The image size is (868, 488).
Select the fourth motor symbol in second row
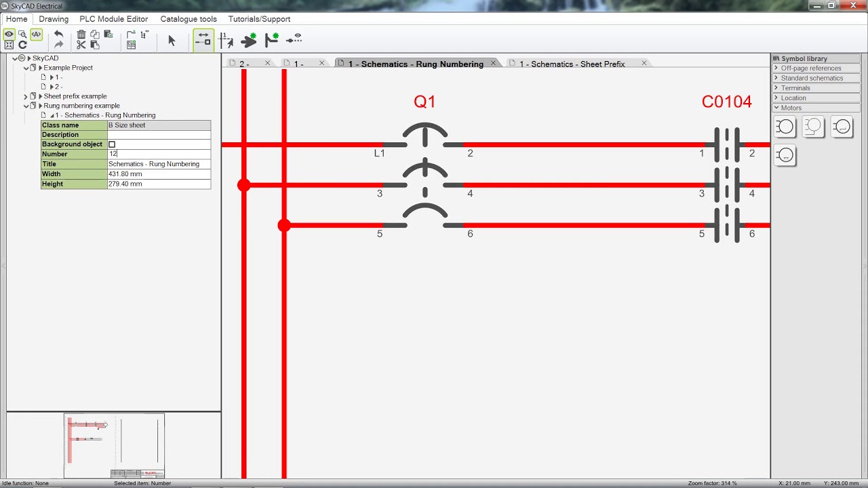tap(785, 155)
